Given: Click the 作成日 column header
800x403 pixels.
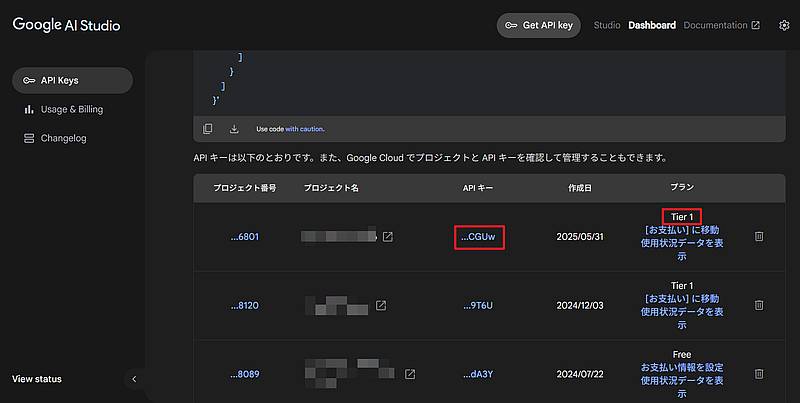Looking at the screenshot, I should [580, 188].
